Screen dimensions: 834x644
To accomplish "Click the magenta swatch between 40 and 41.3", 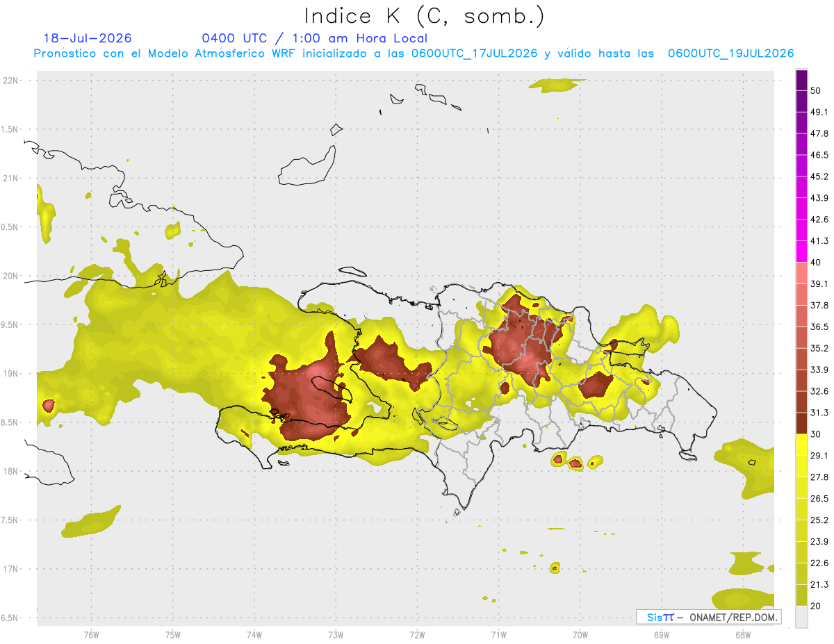I will click(802, 251).
